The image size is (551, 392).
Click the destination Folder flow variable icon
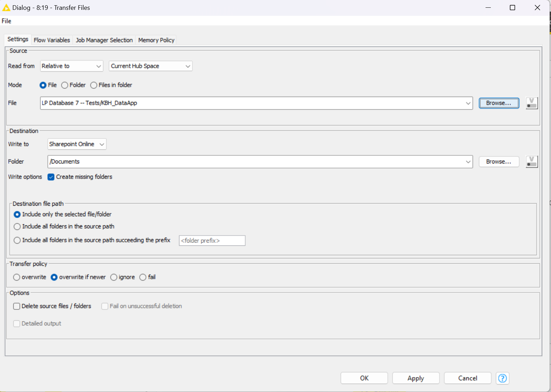click(x=532, y=162)
